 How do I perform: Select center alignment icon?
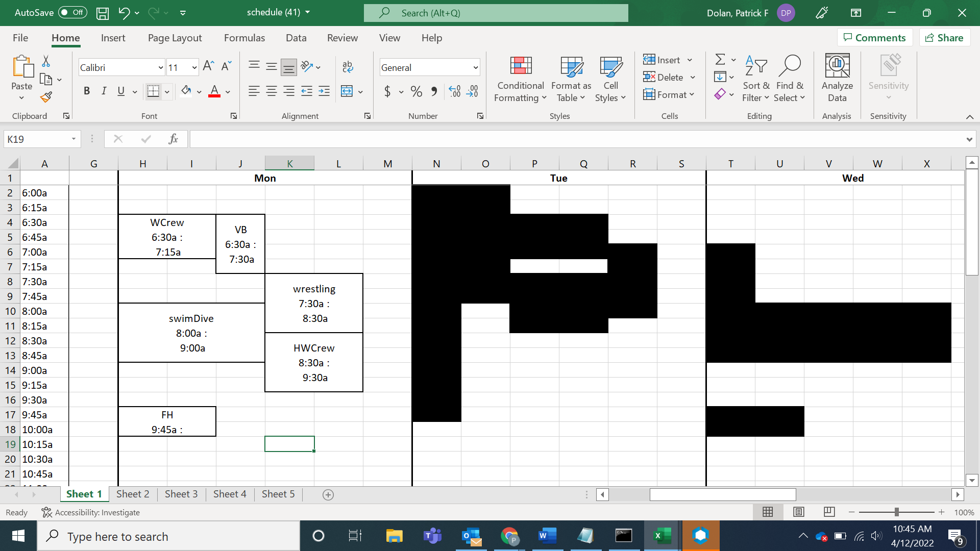271,91
